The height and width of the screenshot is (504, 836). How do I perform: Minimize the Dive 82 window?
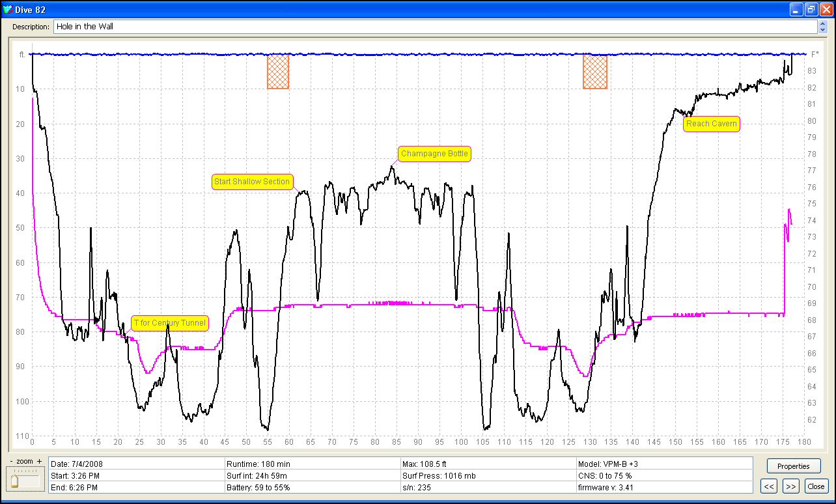(796, 9)
